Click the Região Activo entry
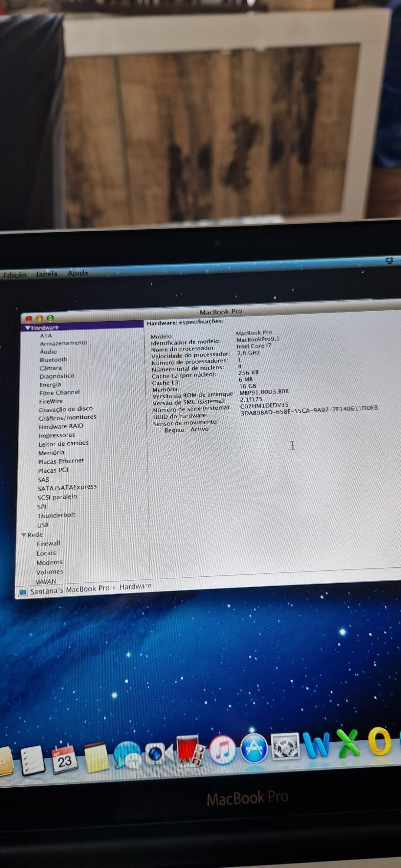 click(187, 430)
